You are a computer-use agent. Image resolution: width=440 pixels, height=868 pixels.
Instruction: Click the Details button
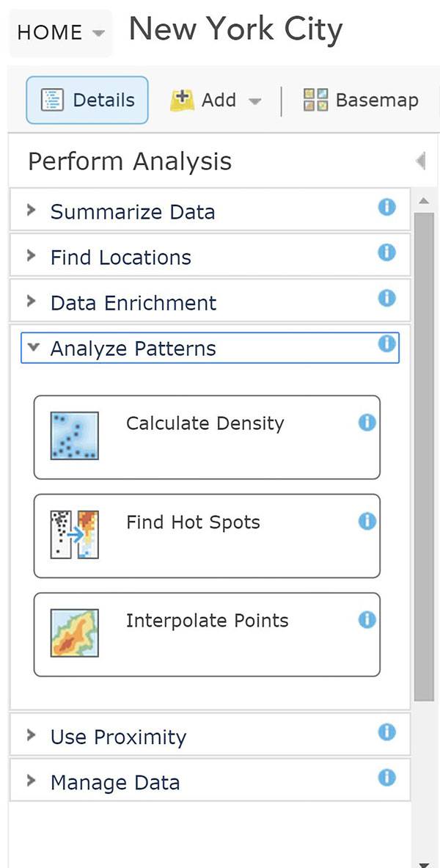click(87, 101)
